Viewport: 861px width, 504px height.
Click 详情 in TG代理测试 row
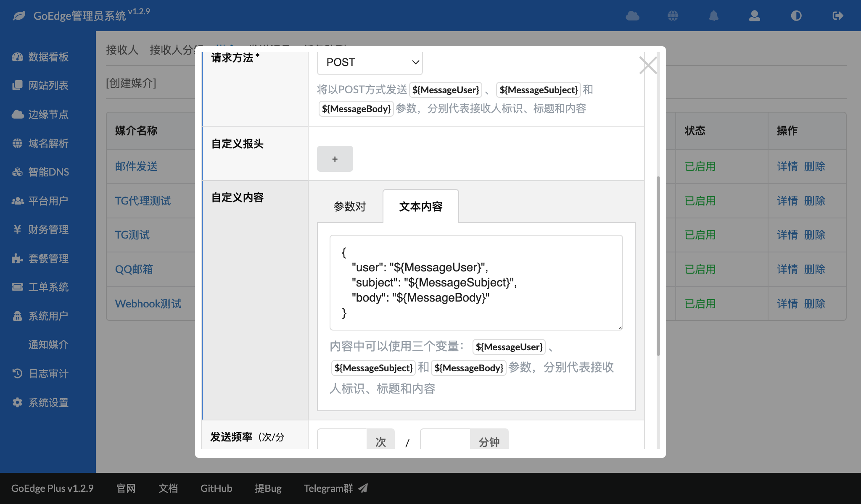(x=787, y=201)
